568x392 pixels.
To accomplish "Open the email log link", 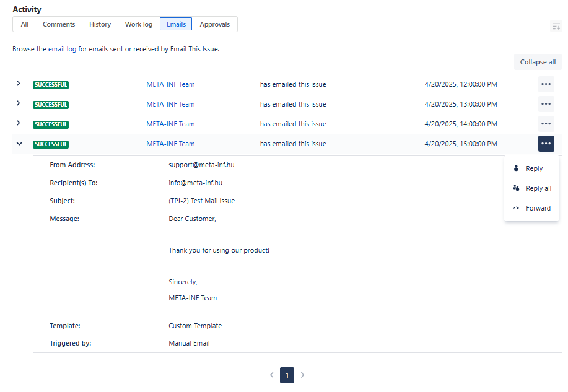I will [63, 49].
